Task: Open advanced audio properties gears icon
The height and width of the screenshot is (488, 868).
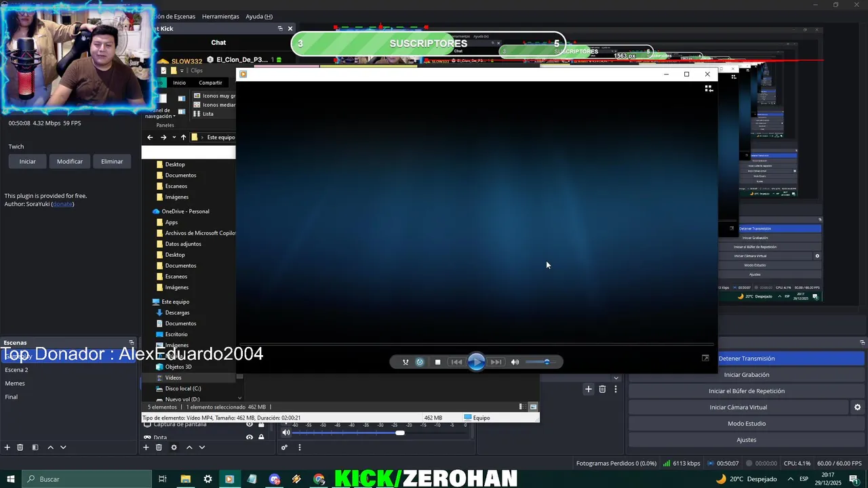Action: coord(285,447)
